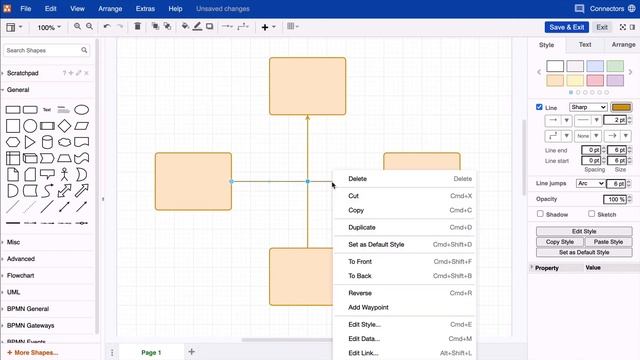Click the To Front toolbar icon

tap(155, 27)
